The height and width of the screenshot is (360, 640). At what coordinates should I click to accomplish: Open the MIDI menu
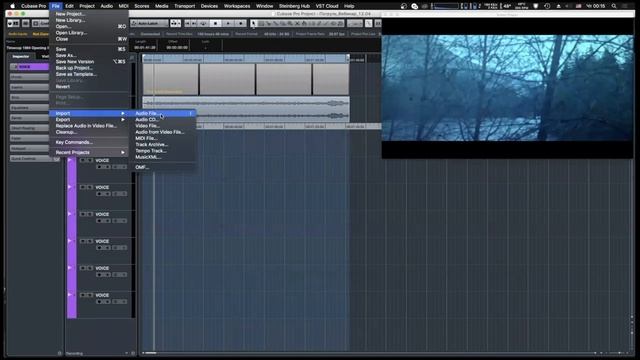(124, 6)
